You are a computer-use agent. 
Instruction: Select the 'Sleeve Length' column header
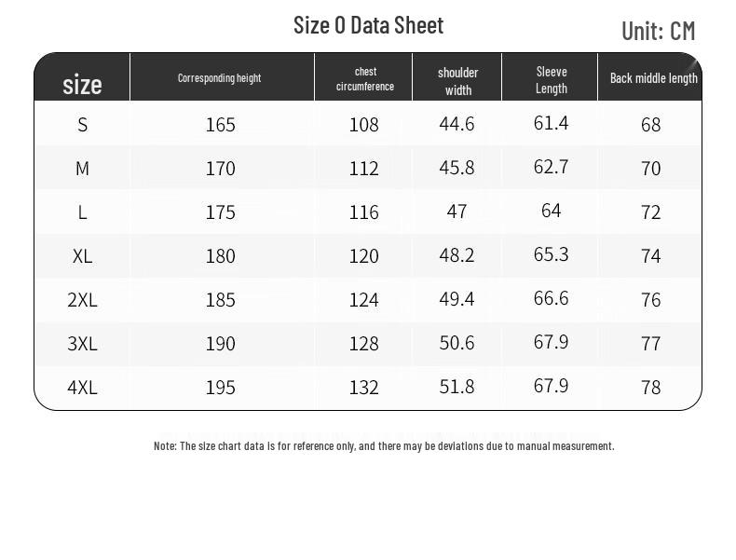[551, 80]
